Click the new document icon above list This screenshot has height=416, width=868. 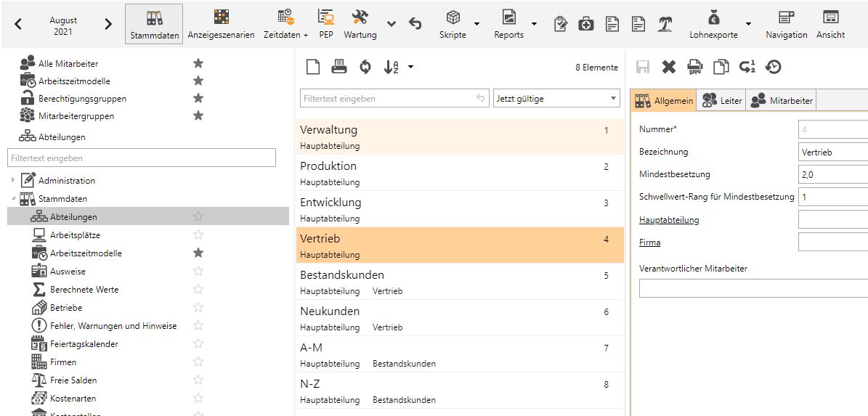coord(312,68)
